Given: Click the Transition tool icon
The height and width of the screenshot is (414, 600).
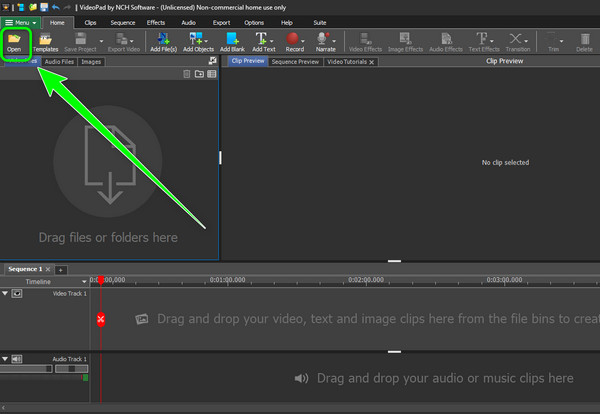Looking at the screenshot, I should [515, 39].
